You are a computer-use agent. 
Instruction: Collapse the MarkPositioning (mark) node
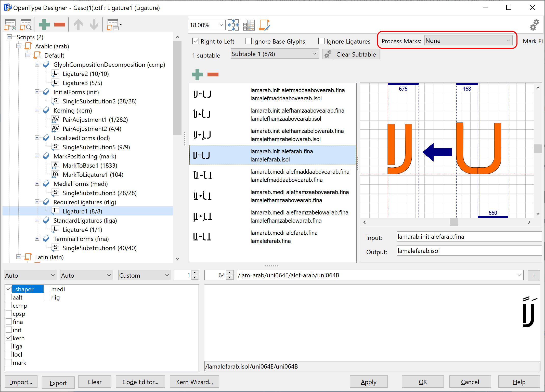click(x=37, y=156)
